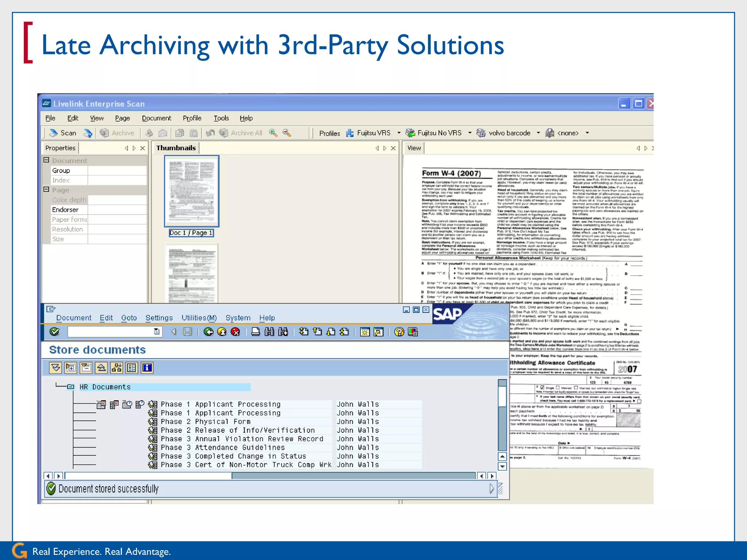
Task: Open the Fujitsu No VRS profile dropdown arrow
Action: pyautogui.click(x=470, y=133)
